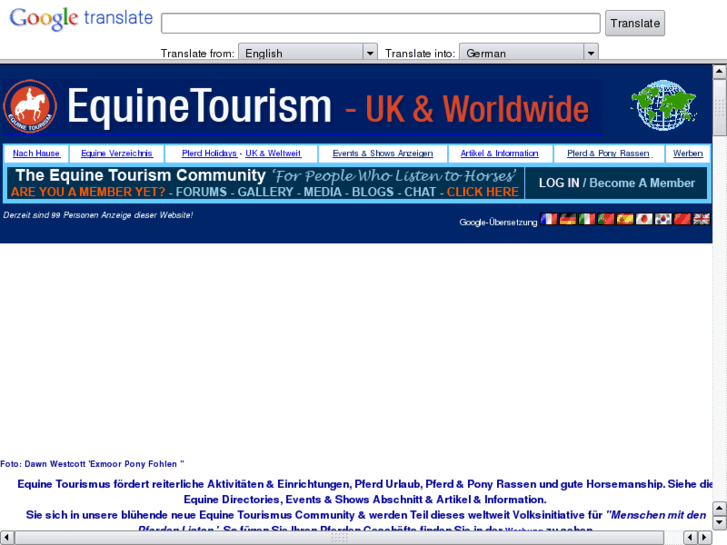Click the South Korean flag translation icon
Screen dimensions: 727x545
(x=663, y=219)
